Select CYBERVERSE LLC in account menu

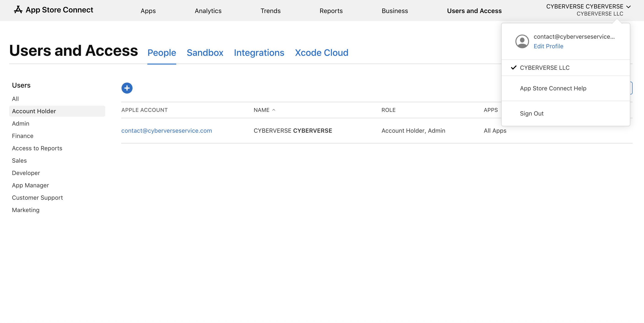[566, 68]
